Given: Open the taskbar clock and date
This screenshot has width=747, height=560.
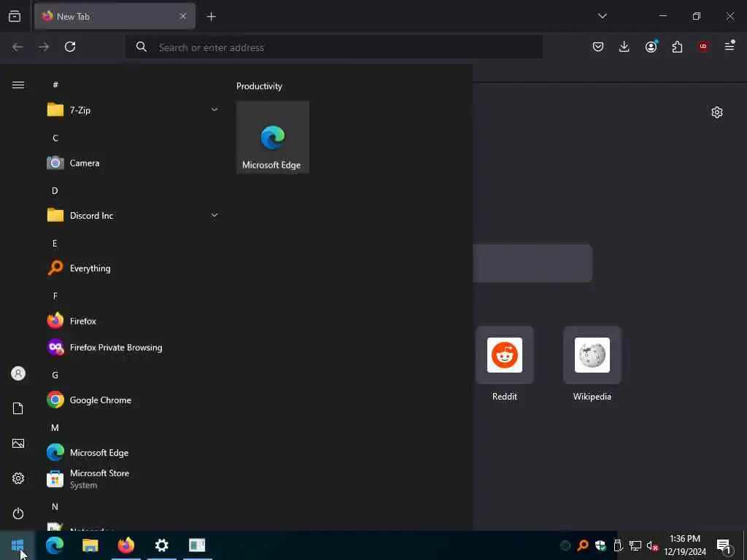Looking at the screenshot, I should tap(685, 545).
